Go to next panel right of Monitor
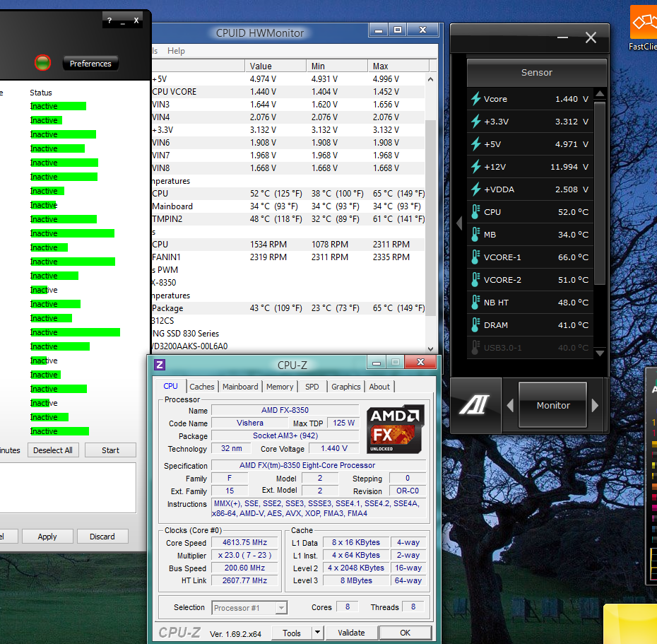This screenshot has width=657, height=644. [595, 406]
